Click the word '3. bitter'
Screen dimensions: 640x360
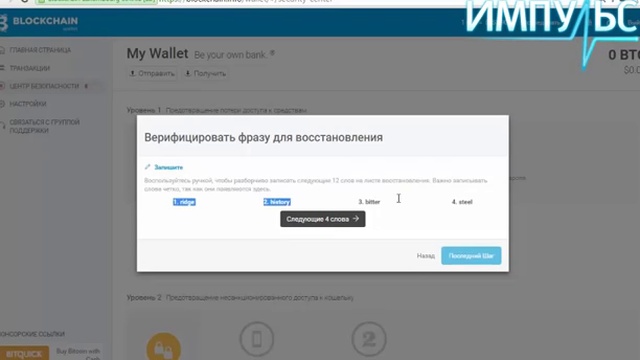coord(369,202)
